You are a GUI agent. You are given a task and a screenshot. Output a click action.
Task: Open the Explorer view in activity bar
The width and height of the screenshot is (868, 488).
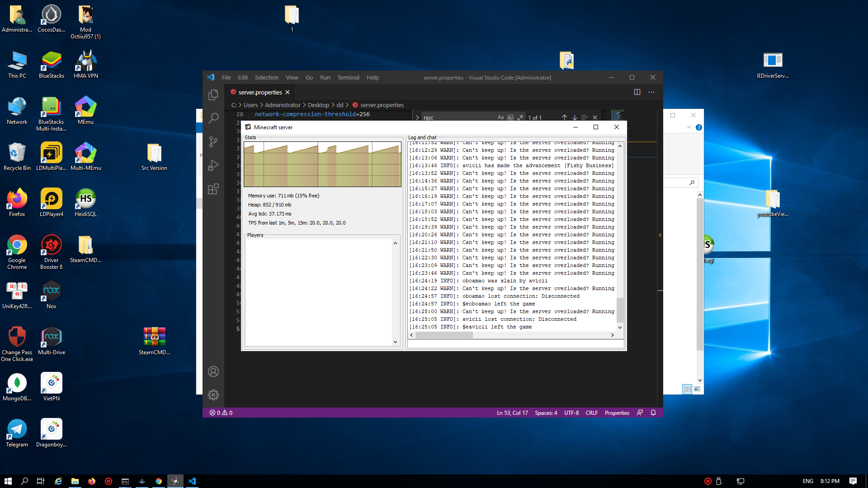click(x=213, y=95)
